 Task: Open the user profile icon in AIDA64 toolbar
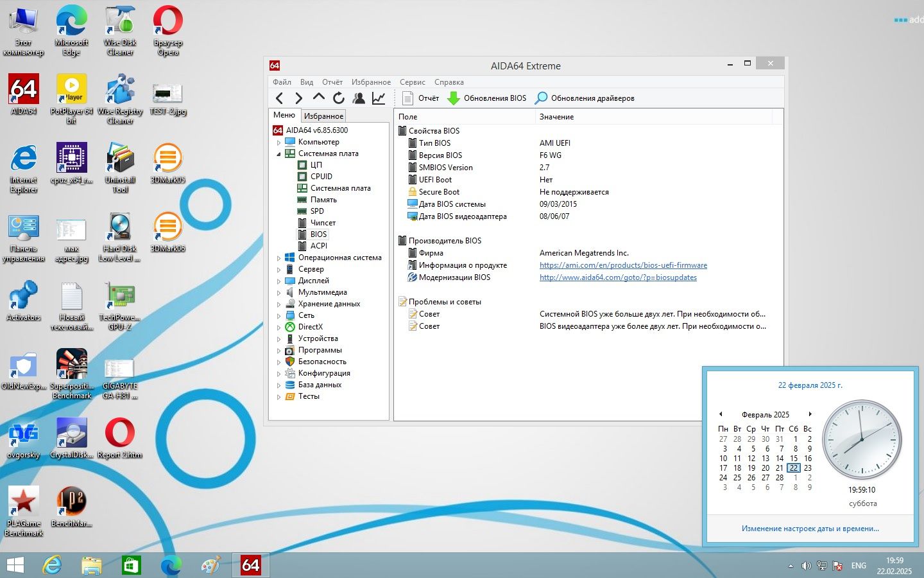359,98
